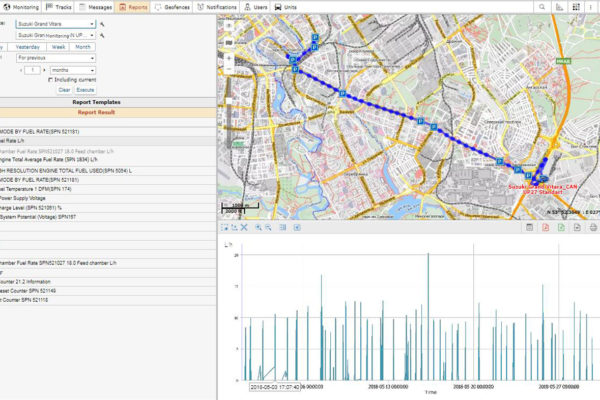Select 'Engine Total Average Fuel Rate' report row
The width and height of the screenshot is (600, 400).
[50, 159]
